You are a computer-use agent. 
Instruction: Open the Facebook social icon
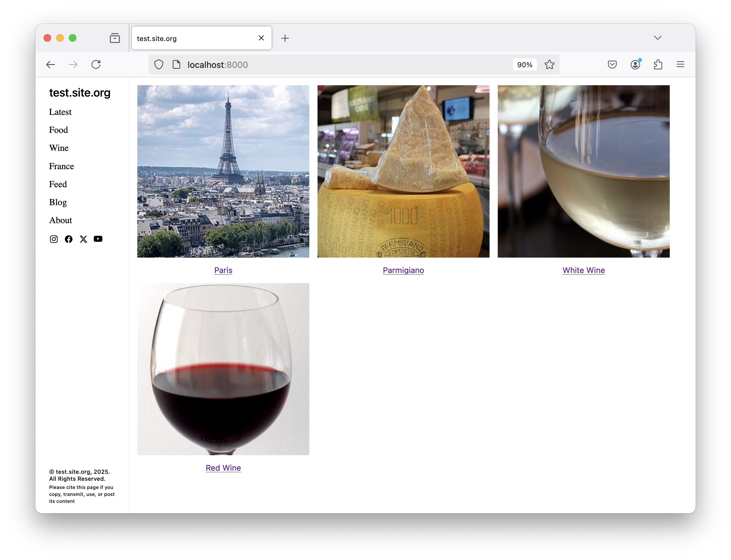click(x=69, y=239)
